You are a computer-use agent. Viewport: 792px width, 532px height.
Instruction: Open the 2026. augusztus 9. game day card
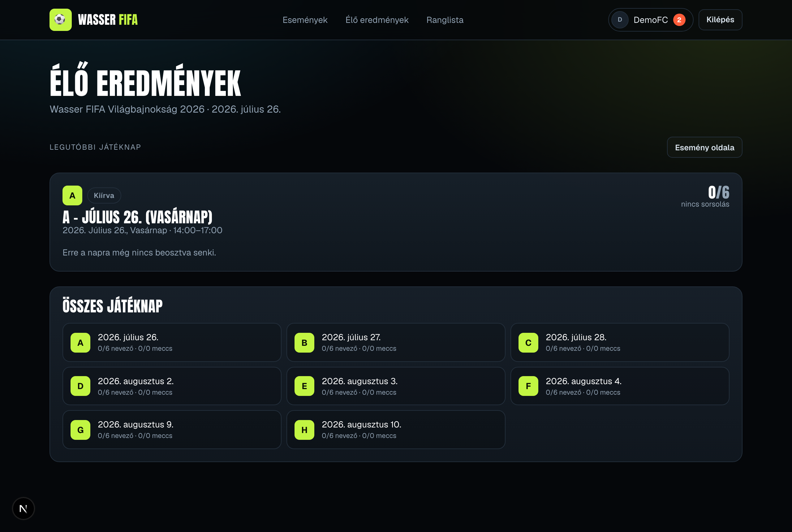(172, 430)
